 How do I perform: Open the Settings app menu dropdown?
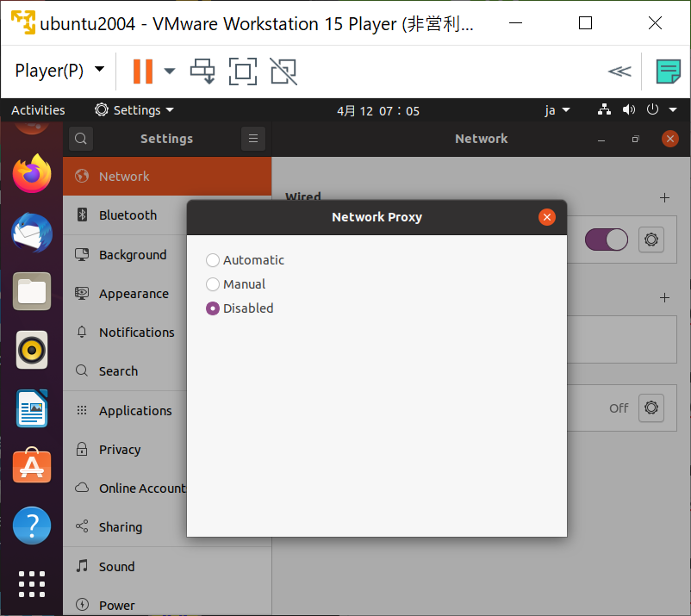click(x=134, y=110)
